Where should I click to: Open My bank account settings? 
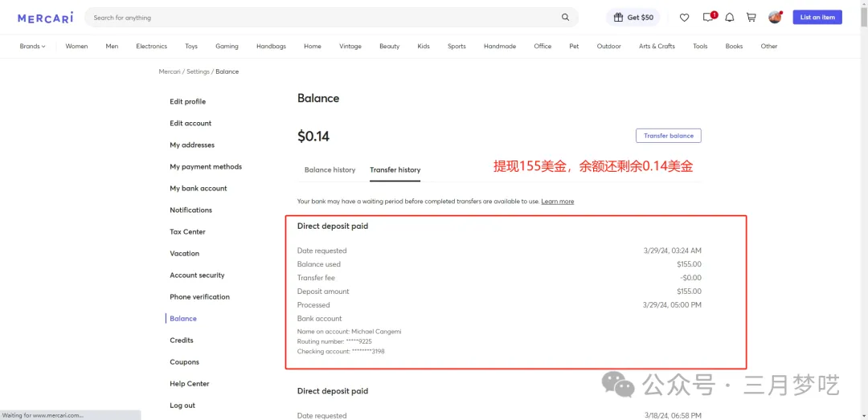click(x=199, y=189)
